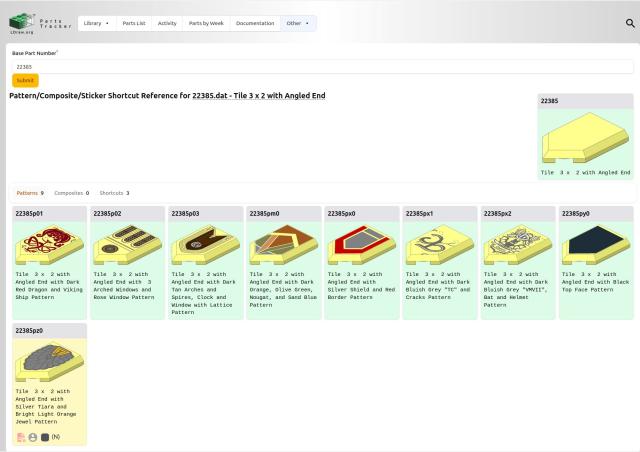This screenshot has height=452, width=640.
Task: Click the dark square icon on 22385pz0
Action: (x=44, y=437)
